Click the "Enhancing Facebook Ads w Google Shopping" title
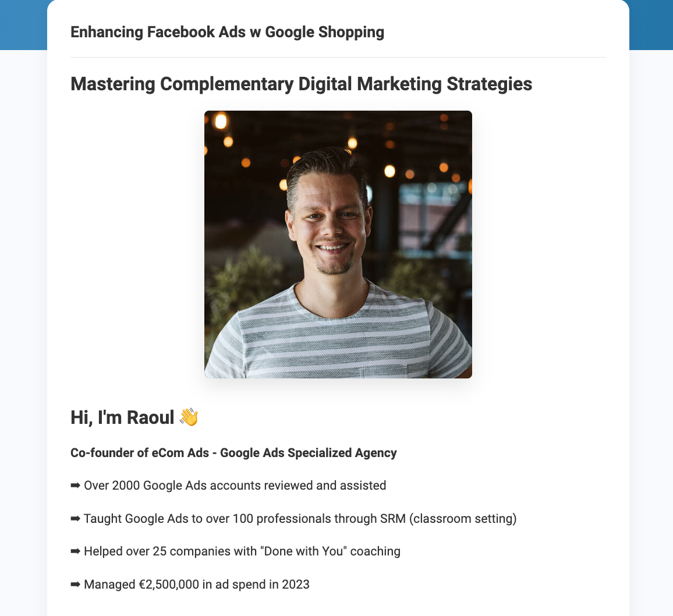 point(227,32)
